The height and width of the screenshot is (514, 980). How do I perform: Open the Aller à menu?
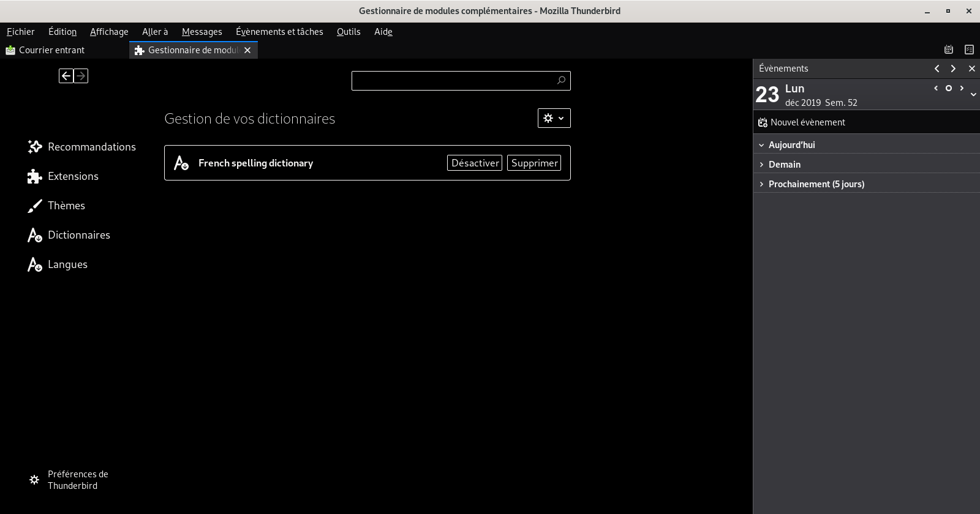pos(155,32)
